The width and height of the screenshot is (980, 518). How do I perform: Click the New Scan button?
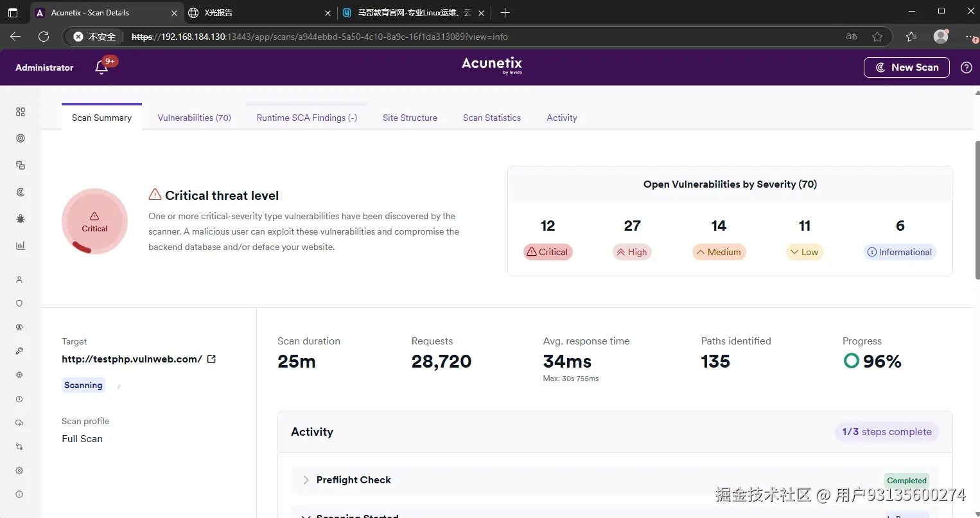[907, 67]
